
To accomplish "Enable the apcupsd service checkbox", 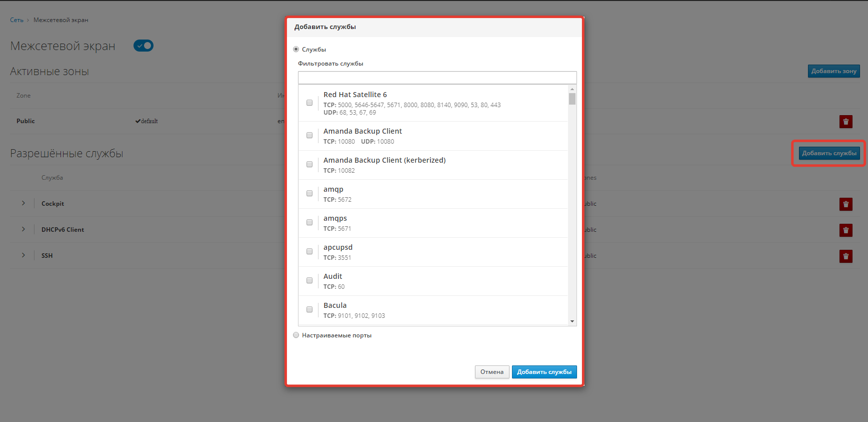I will tap(309, 251).
